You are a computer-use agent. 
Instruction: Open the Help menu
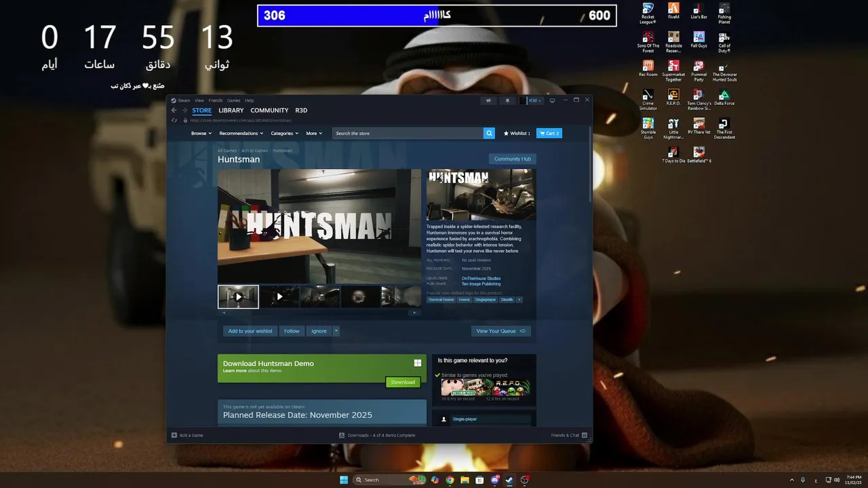249,100
